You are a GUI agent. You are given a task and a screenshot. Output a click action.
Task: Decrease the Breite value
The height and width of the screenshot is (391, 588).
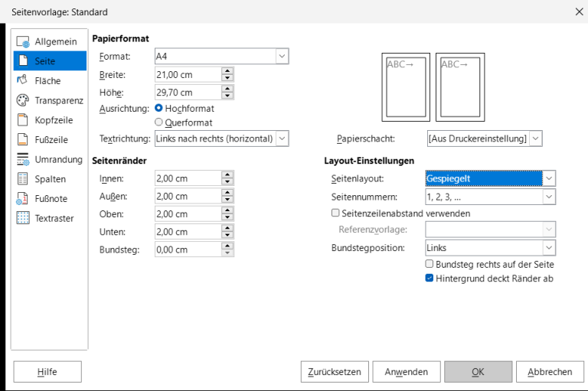tap(227, 78)
